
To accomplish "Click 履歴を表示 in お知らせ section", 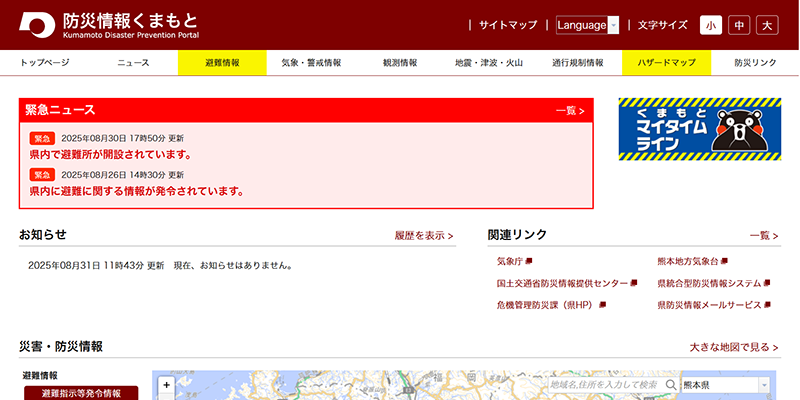I will point(424,236).
